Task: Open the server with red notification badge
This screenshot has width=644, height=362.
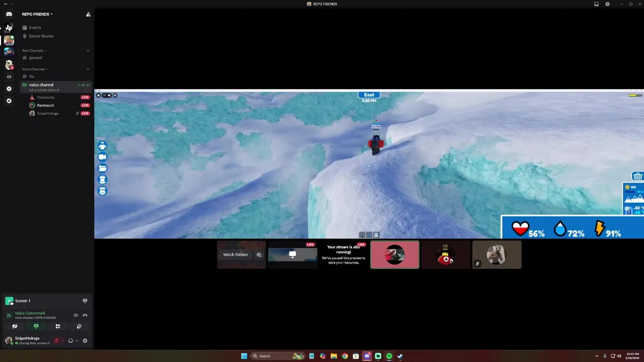Action: [9, 65]
